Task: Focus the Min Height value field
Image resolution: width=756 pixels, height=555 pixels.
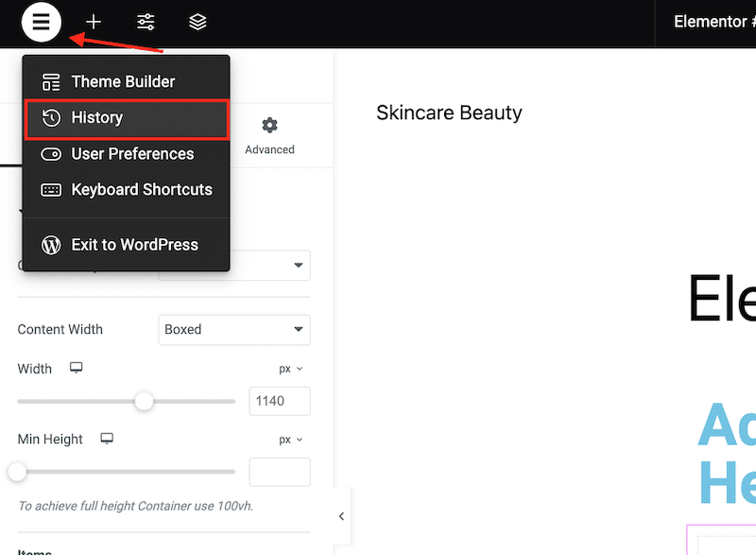Action: click(x=280, y=472)
